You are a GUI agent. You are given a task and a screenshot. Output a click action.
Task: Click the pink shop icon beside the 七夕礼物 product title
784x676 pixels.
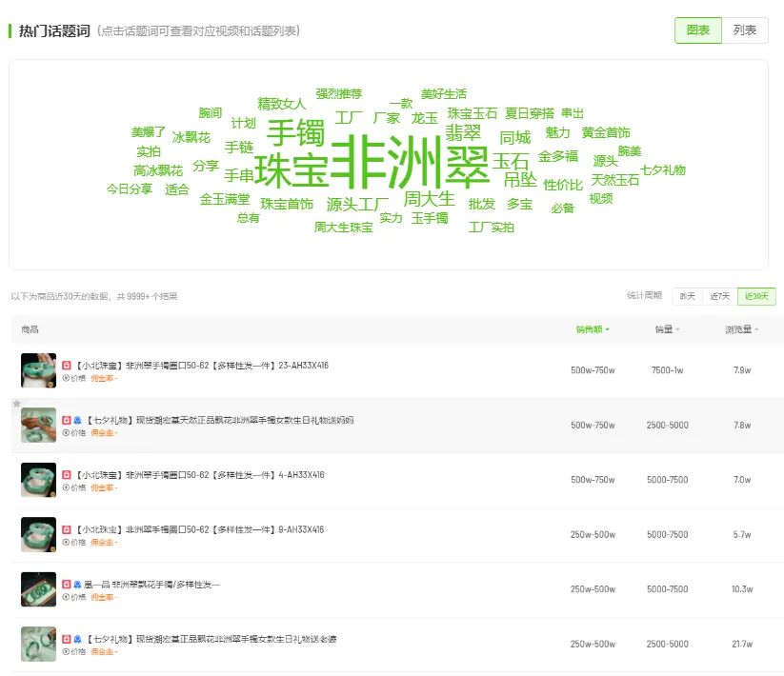pos(75,418)
